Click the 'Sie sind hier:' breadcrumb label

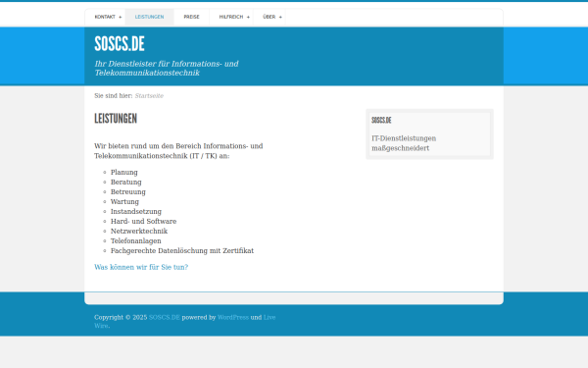coord(114,96)
